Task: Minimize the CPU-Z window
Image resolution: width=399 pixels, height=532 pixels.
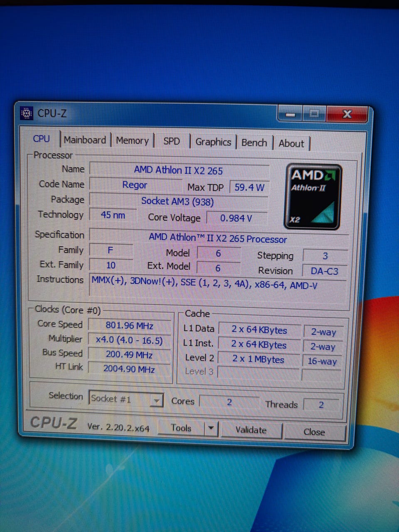Action: (x=291, y=114)
